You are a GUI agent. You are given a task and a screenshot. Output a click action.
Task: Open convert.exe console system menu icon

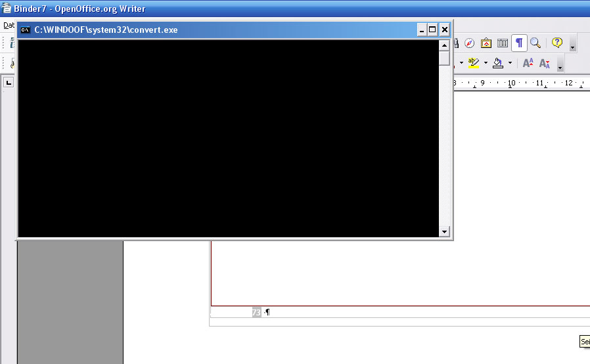(x=25, y=30)
